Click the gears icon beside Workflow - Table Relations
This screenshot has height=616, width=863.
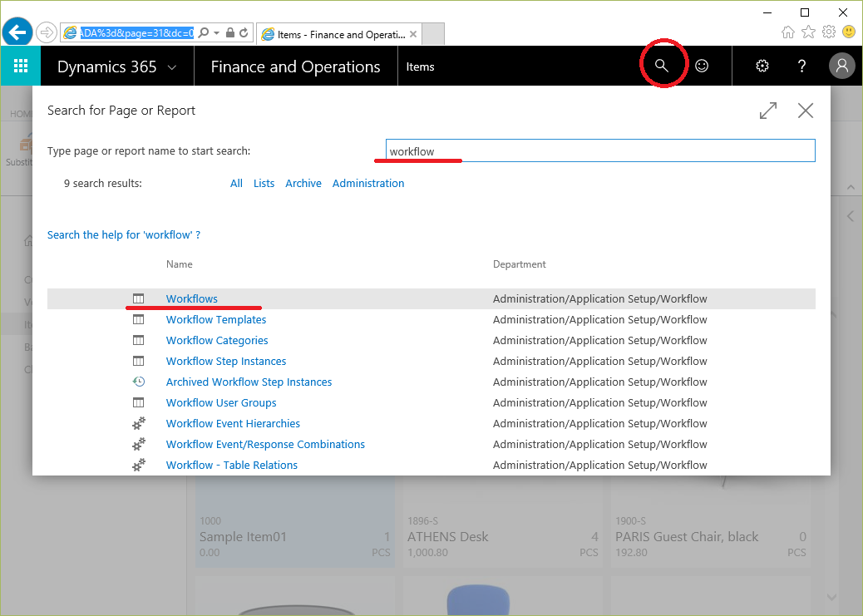point(139,466)
